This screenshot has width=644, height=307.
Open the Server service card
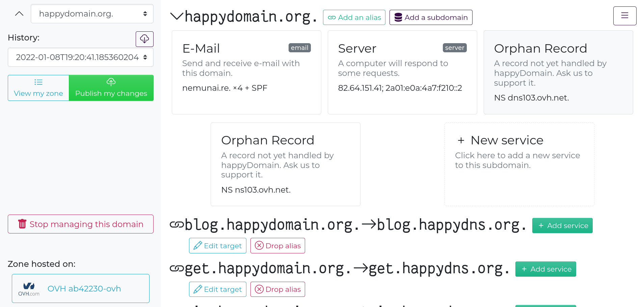click(402, 73)
